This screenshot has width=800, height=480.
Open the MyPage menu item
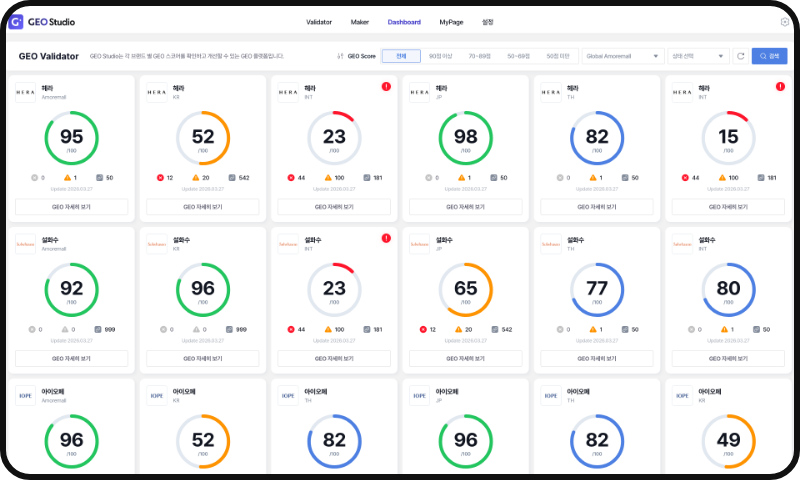(451, 22)
